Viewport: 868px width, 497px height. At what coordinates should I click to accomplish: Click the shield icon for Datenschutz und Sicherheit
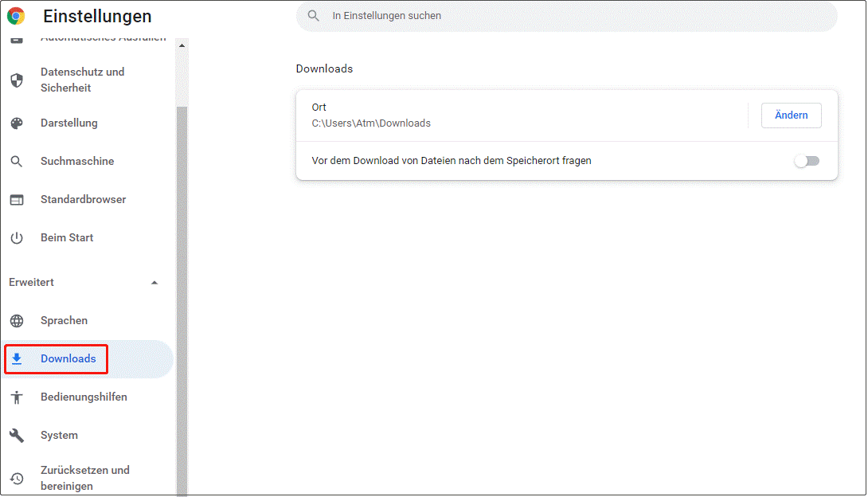click(x=17, y=80)
